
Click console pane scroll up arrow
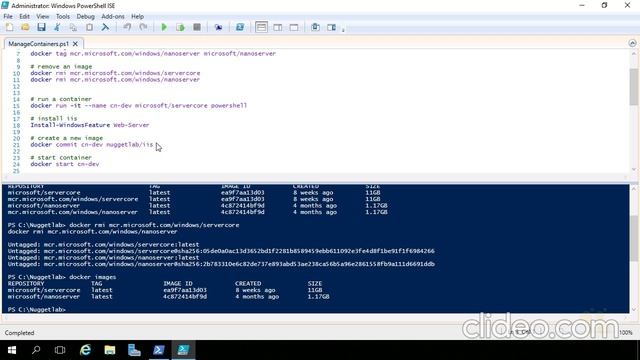633,188
